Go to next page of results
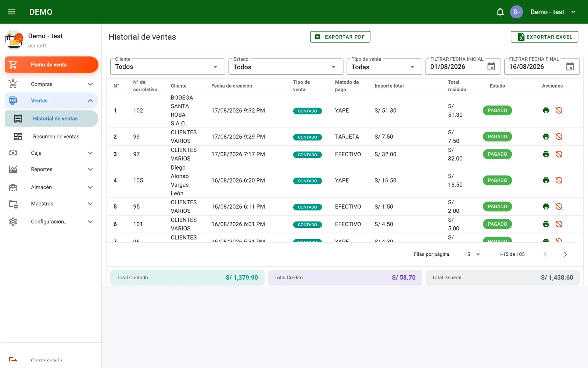 click(565, 254)
